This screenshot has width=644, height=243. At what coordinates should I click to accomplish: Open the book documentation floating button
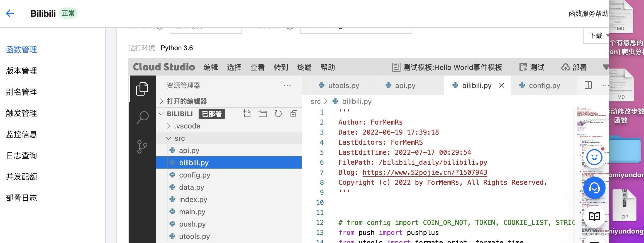point(594,217)
